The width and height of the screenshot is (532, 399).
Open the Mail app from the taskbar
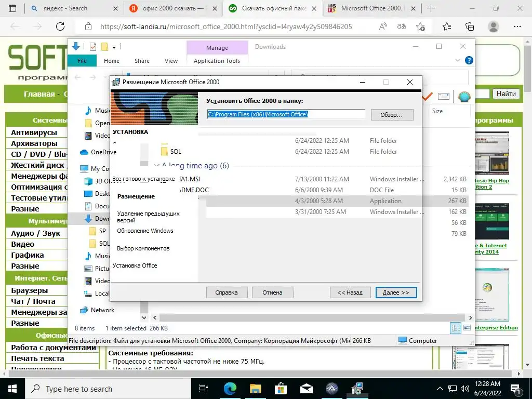click(307, 389)
